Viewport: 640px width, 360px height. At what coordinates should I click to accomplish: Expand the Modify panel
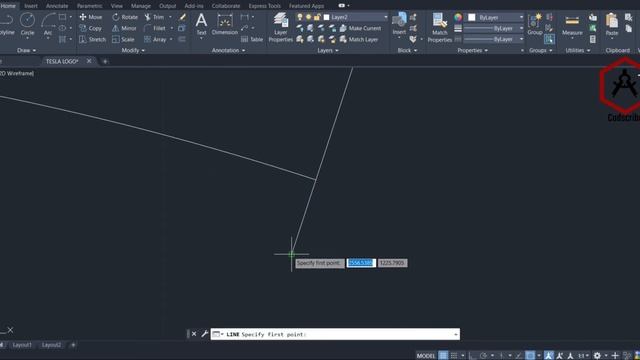[133, 50]
